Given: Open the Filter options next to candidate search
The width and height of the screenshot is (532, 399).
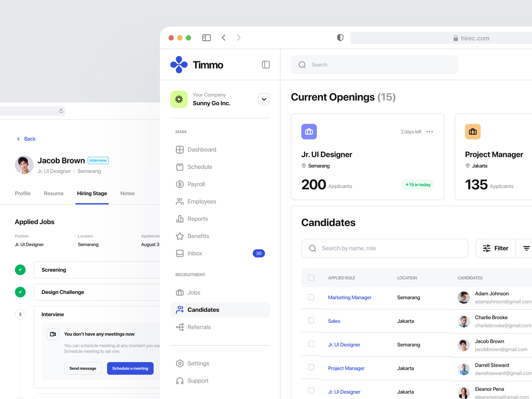Looking at the screenshot, I should click(x=495, y=248).
